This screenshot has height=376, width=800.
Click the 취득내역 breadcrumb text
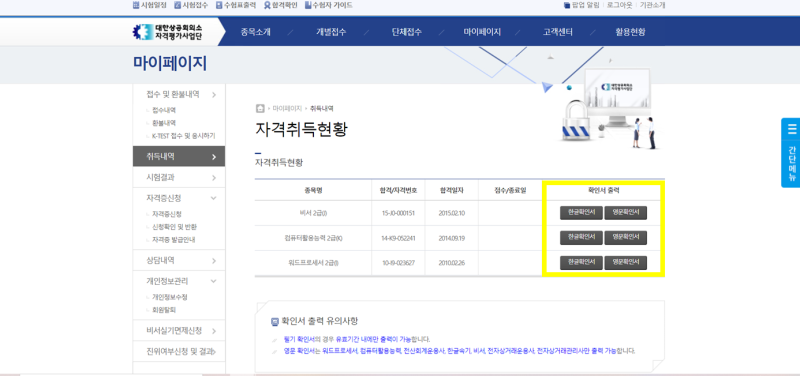[321, 109]
